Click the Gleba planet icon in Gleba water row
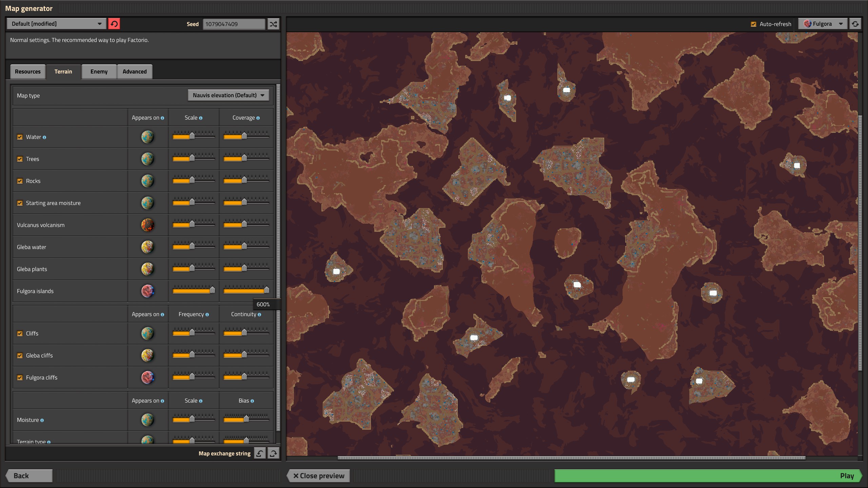Viewport: 868px width, 488px height. (147, 247)
